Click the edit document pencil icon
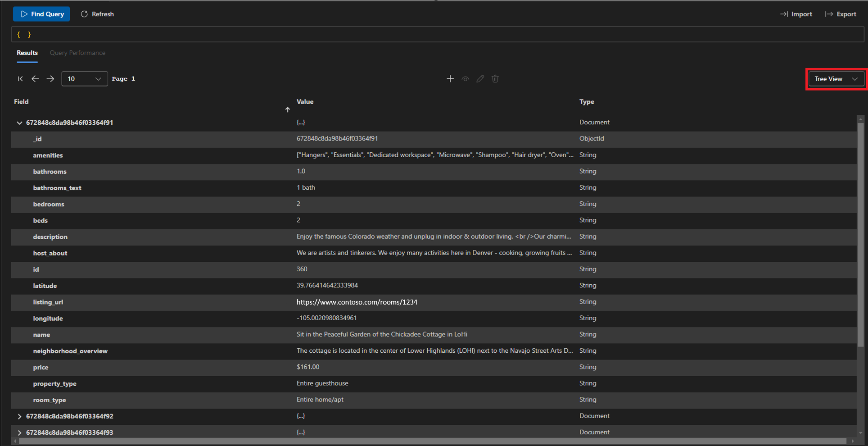868x446 pixels. click(x=480, y=79)
